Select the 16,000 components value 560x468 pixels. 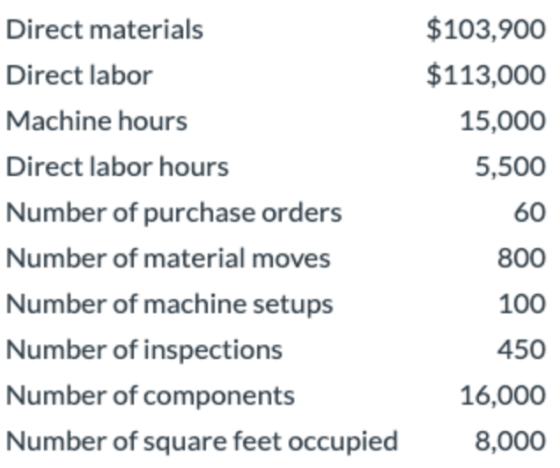502,395
